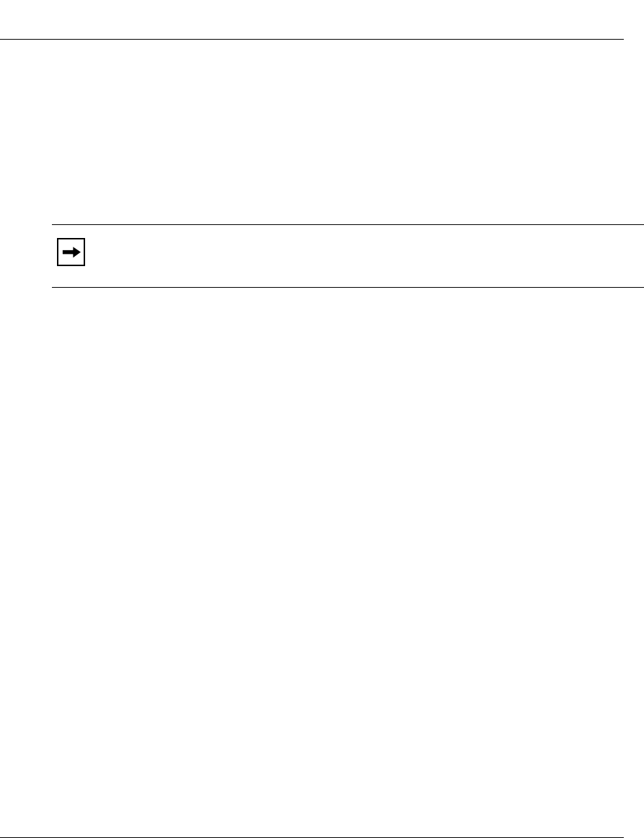644x838 pixels.
Task: Click the empty page body below the note
Action: coord(322,561)
